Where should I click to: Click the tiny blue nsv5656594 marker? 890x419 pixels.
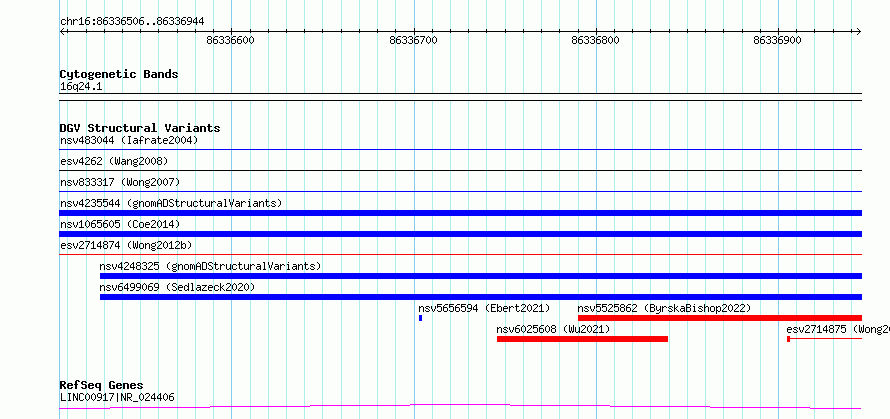pyautogui.click(x=421, y=318)
